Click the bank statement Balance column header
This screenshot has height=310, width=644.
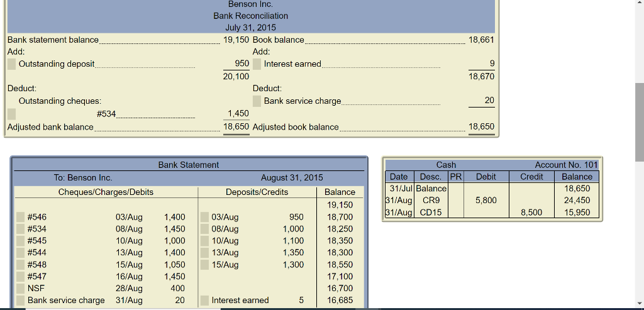tap(340, 192)
